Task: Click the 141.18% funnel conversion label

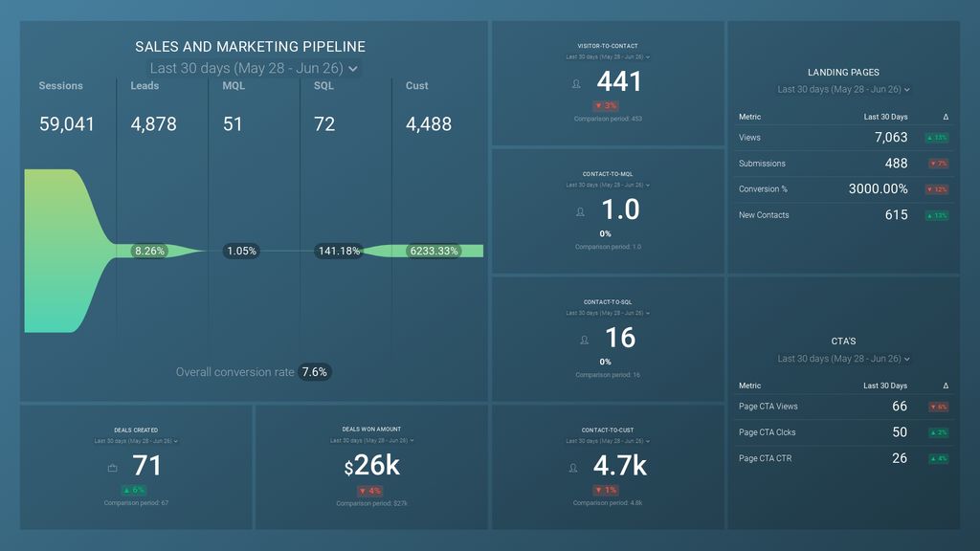Action: 339,252
